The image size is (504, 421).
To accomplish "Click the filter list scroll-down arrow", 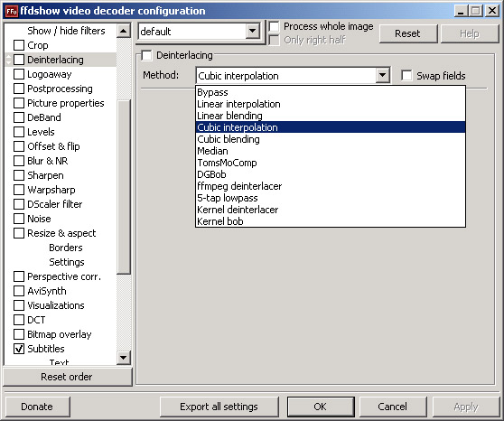I will (124, 358).
